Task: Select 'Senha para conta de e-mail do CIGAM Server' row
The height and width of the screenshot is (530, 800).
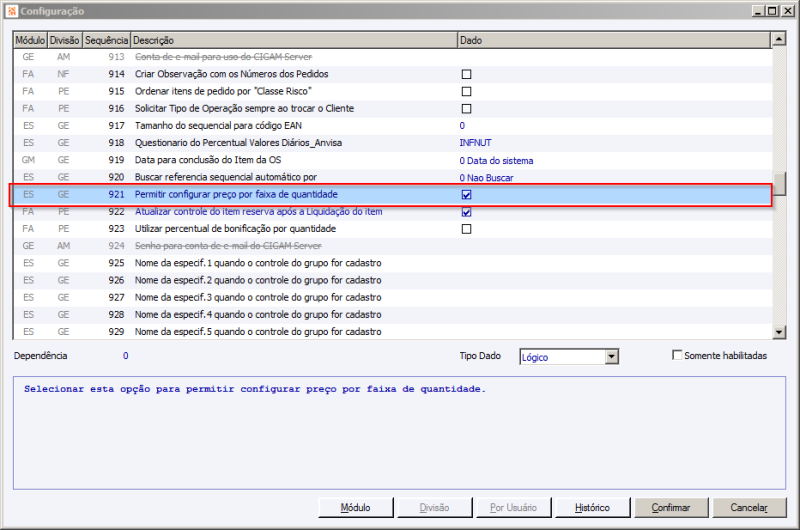Action: (392, 246)
